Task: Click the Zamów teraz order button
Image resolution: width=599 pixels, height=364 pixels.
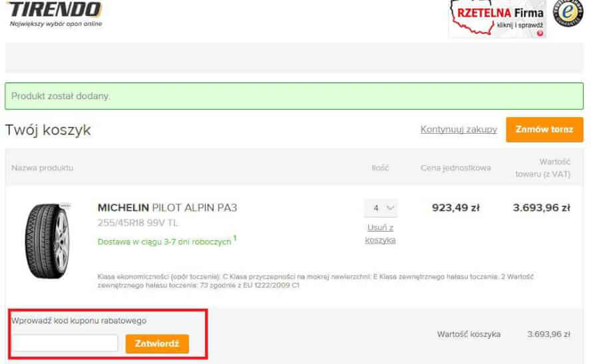Action: pos(544,130)
